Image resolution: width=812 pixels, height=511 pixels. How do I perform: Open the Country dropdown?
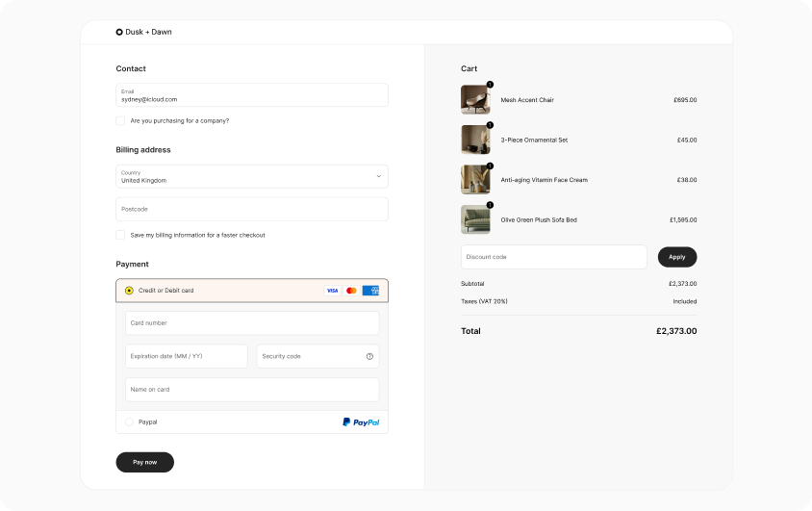(252, 176)
